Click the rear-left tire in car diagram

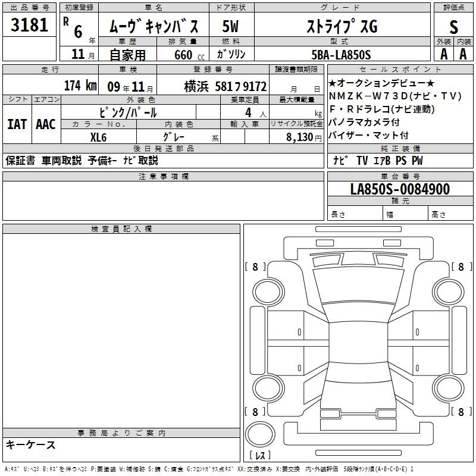pyautogui.click(x=268, y=389)
